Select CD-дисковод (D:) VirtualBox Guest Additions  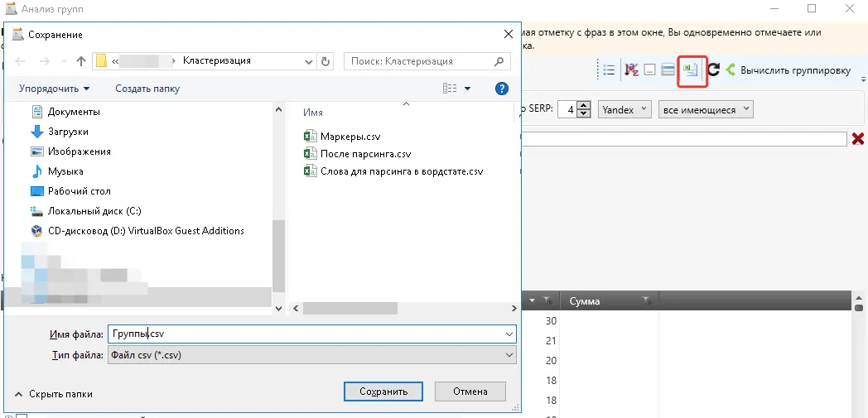(137, 231)
